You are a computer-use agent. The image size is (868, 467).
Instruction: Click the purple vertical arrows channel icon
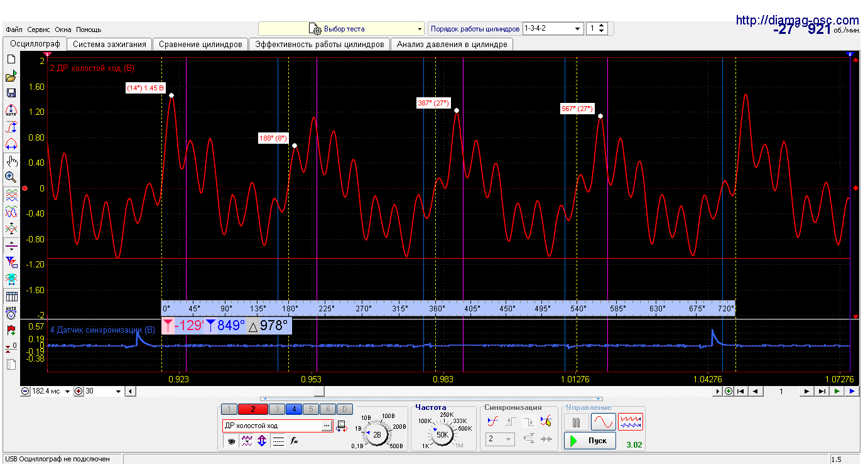262,441
